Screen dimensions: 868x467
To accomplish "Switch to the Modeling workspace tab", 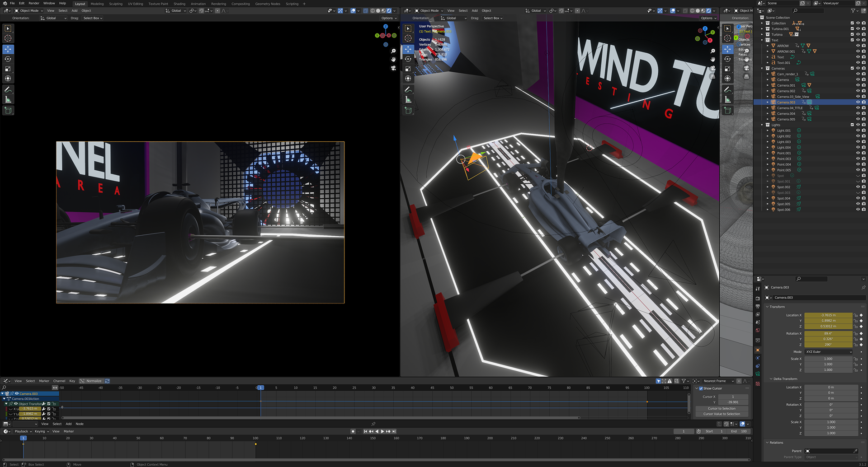I will click(97, 4).
